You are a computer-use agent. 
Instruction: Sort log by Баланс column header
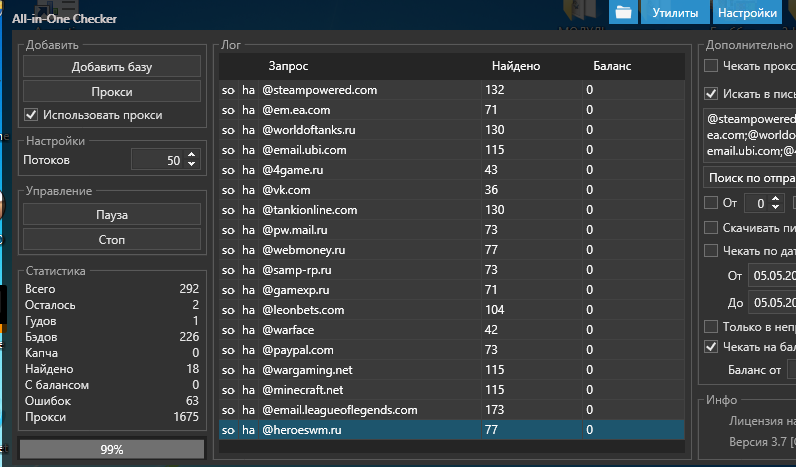(612, 66)
